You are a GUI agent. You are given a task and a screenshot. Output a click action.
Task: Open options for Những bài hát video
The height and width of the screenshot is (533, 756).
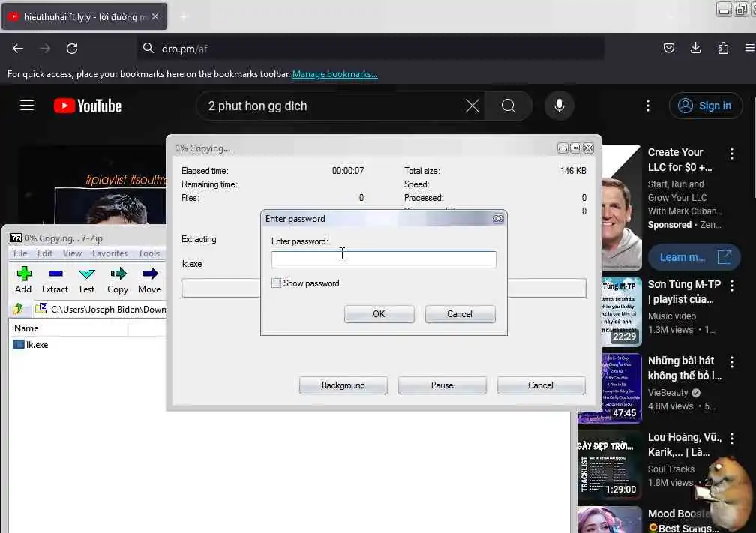tap(732, 362)
